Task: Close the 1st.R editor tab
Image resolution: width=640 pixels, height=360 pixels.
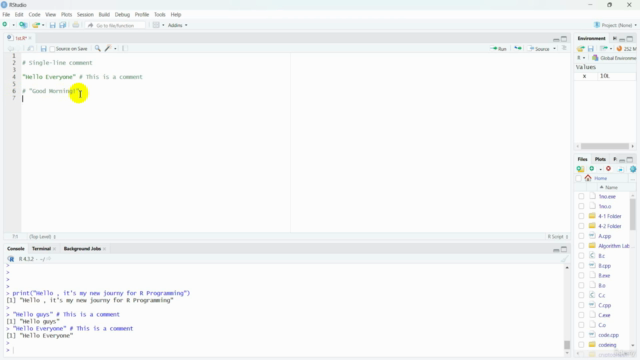Action: pyautogui.click(x=30, y=38)
